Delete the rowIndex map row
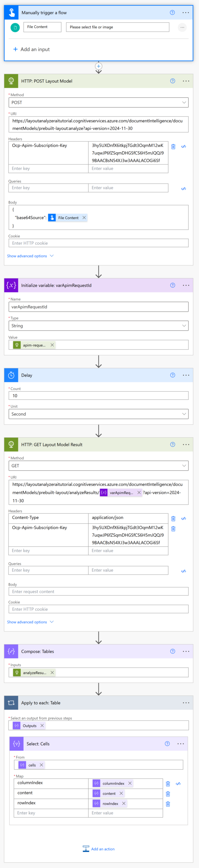Screen dimensions: 199x868 click(x=168, y=804)
